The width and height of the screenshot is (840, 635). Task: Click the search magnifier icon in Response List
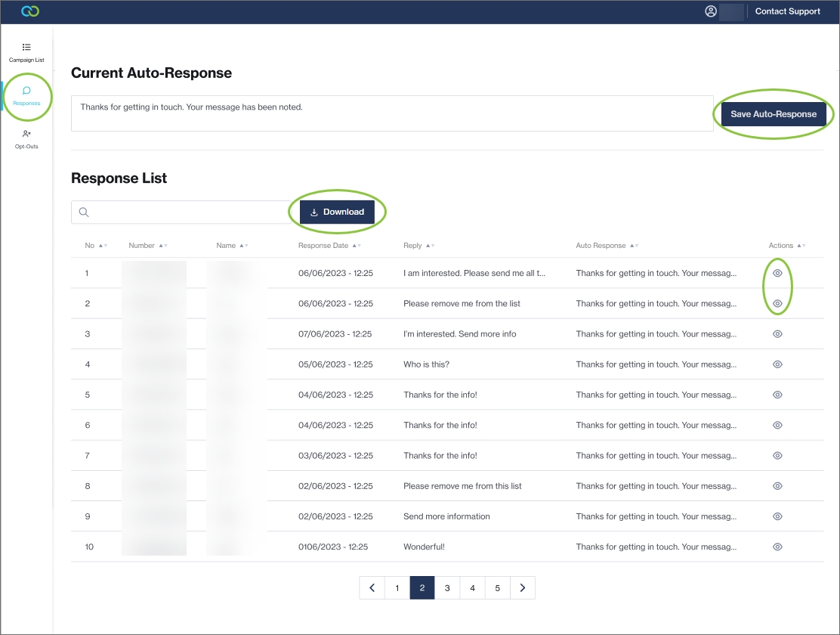pos(84,212)
